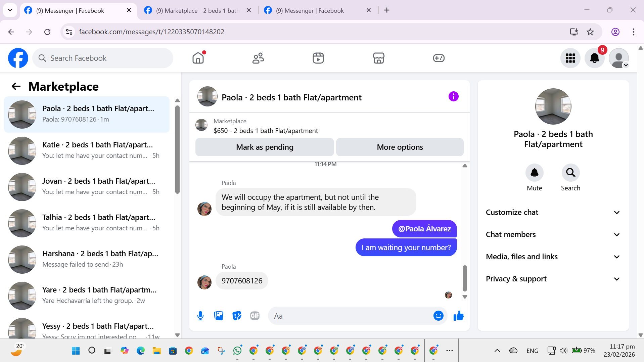Click the install app icon in address bar

pos(574,32)
